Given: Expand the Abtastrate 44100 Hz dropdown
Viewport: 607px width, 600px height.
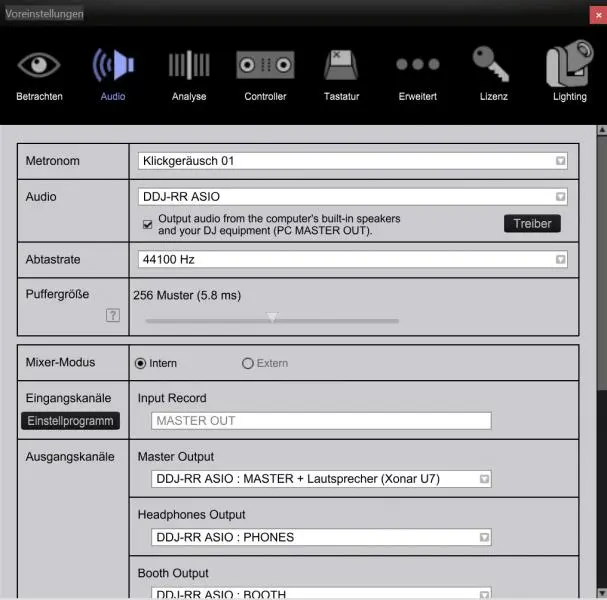Looking at the screenshot, I should pos(353,260).
